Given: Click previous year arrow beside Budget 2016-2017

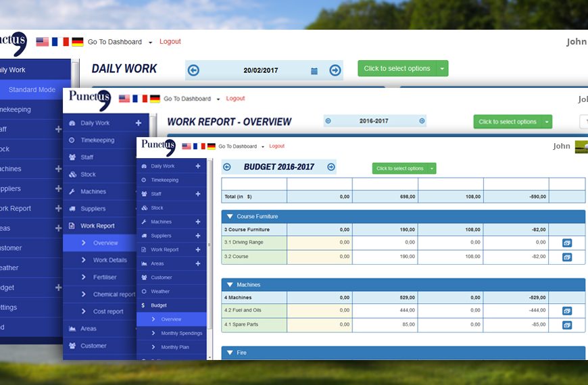Looking at the screenshot, I should pyautogui.click(x=227, y=167).
